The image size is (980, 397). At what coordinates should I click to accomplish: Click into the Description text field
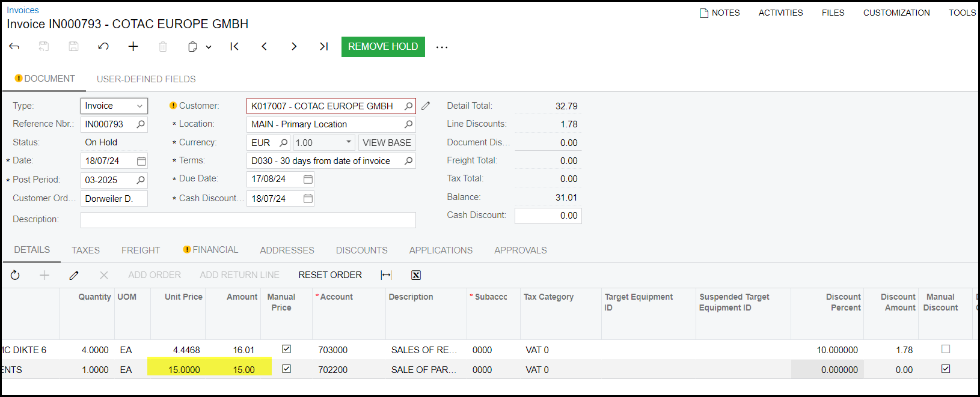(248, 220)
